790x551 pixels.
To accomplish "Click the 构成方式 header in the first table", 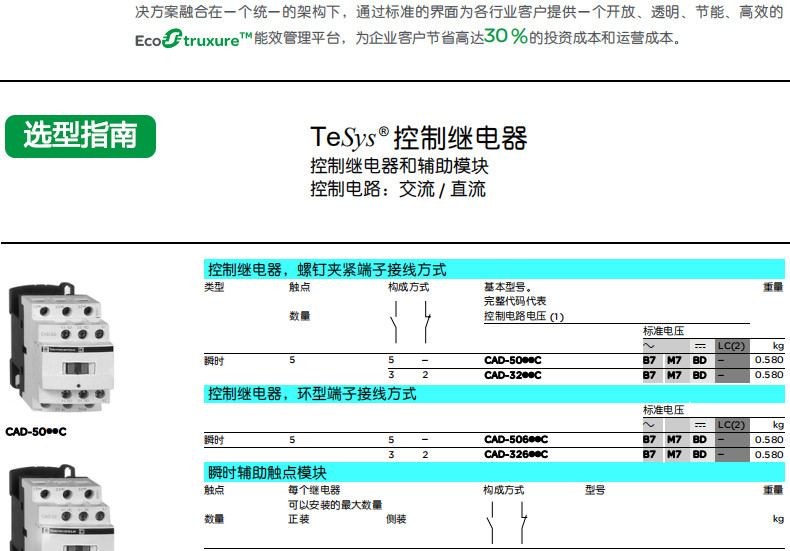I will click(408, 287).
